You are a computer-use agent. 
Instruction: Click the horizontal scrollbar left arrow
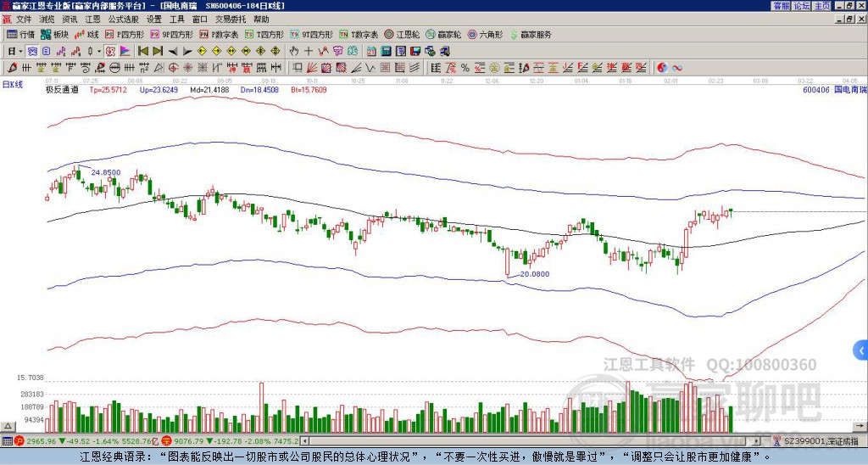(304, 441)
